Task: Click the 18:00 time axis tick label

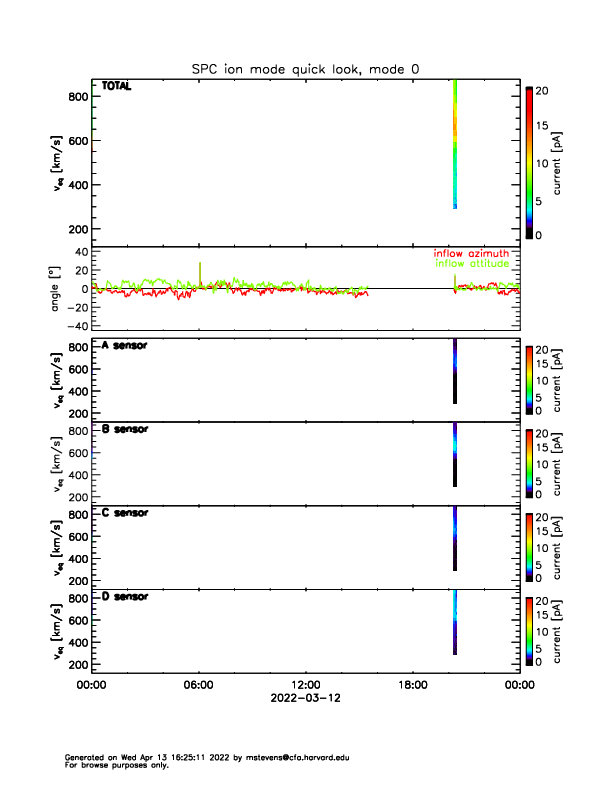Action: pos(412,686)
